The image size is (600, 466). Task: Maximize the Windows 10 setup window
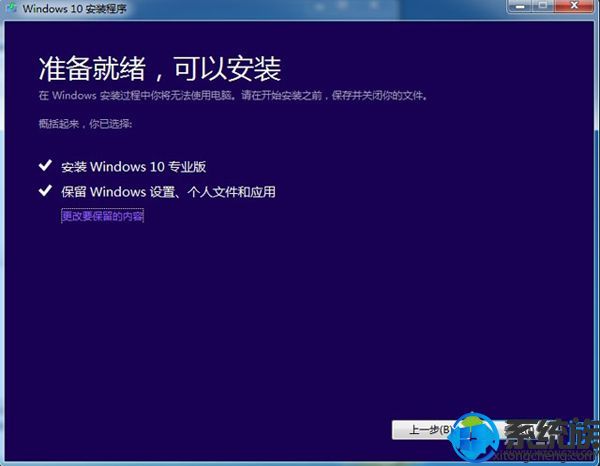pyautogui.click(x=543, y=6)
